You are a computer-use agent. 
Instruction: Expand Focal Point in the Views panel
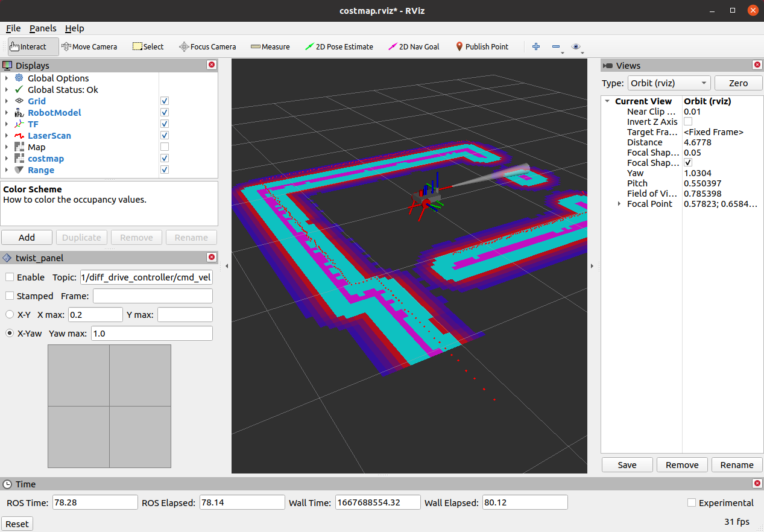click(x=618, y=203)
